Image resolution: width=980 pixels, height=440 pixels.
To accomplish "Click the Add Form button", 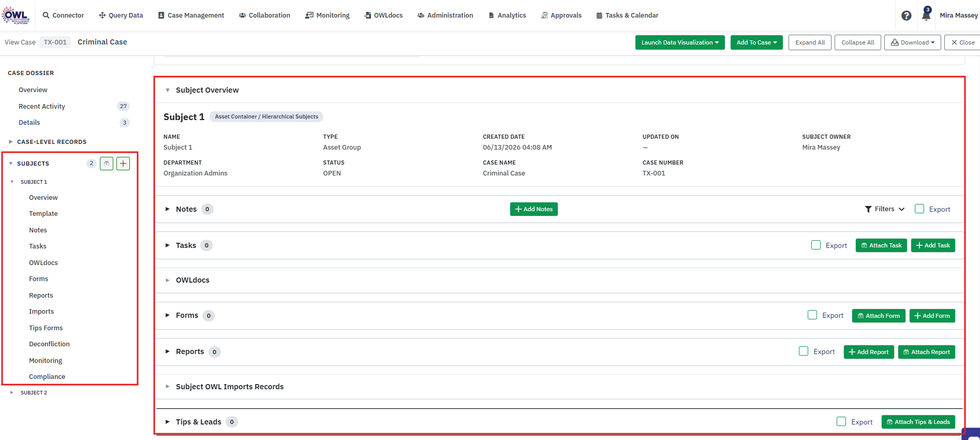I will [x=932, y=316].
